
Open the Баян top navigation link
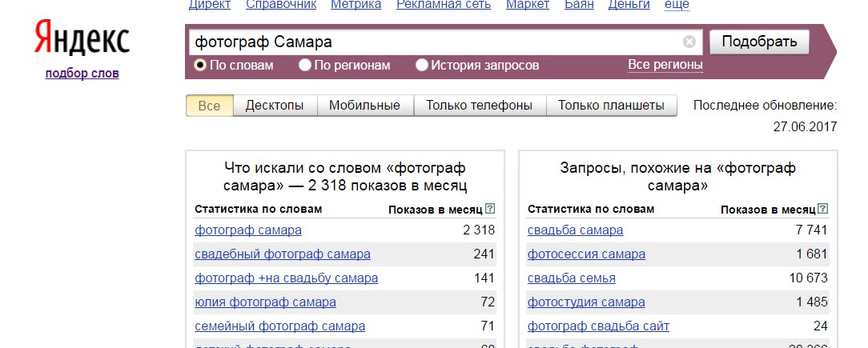(x=579, y=5)
